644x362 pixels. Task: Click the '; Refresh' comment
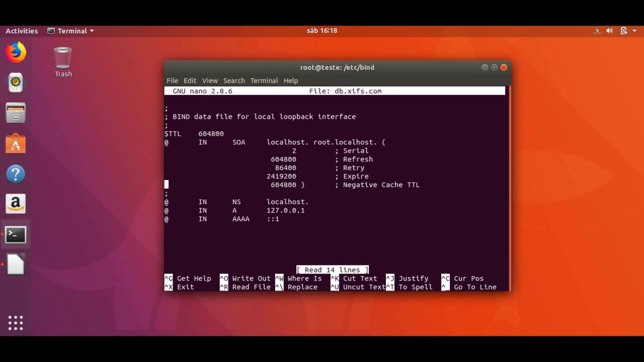pyautogui.click(x=354, y=159)
